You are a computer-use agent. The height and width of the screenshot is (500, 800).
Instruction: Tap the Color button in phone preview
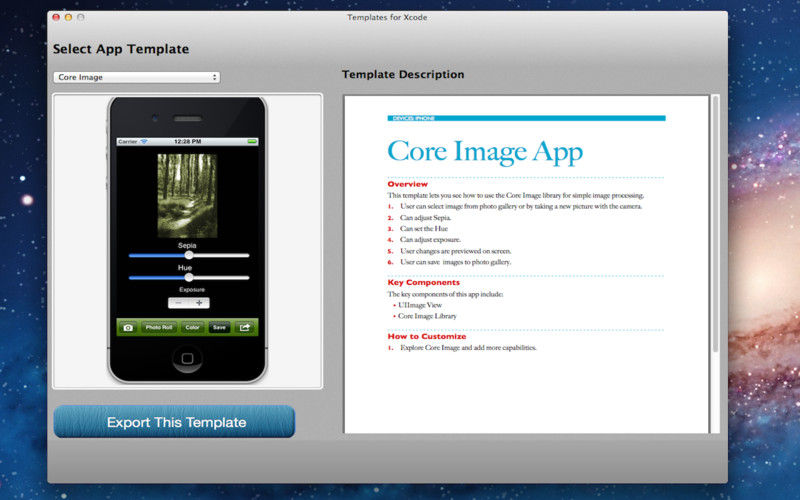192,328
